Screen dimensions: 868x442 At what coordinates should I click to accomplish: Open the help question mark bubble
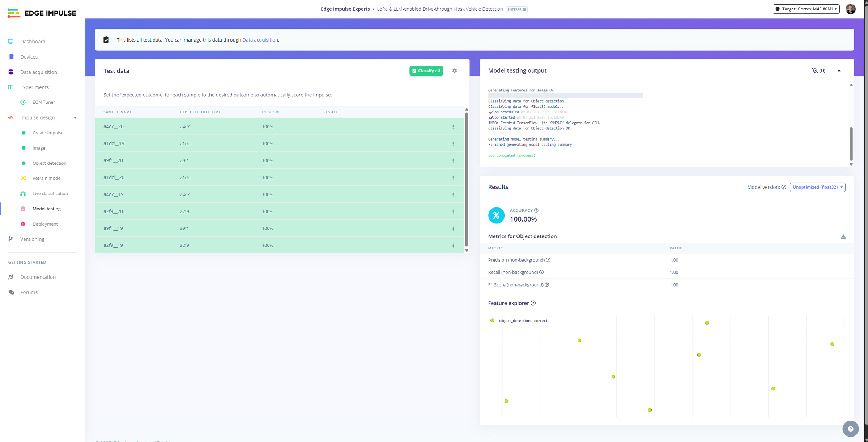(x=850, y=429)
